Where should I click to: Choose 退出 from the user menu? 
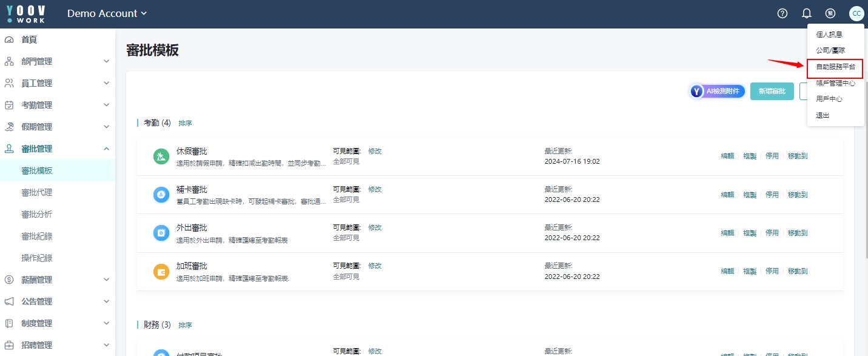point(823,115)
